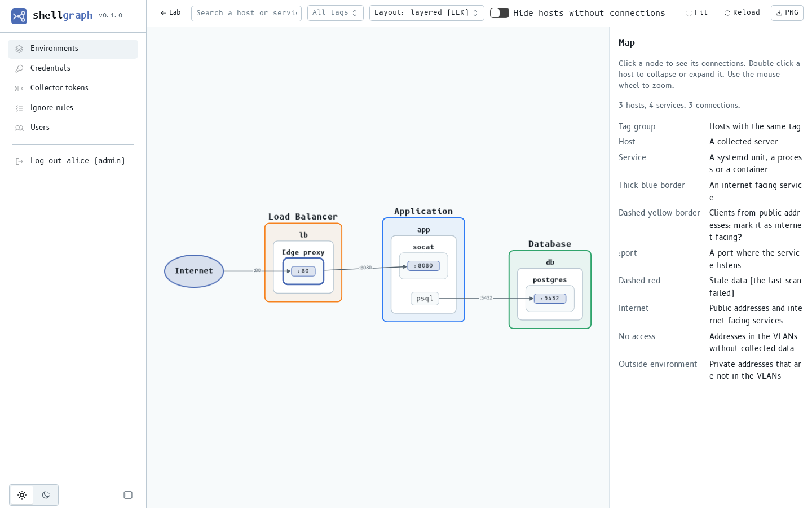
Task: Click the shellgraph logo icon
Action: click(x=19, y=16)
